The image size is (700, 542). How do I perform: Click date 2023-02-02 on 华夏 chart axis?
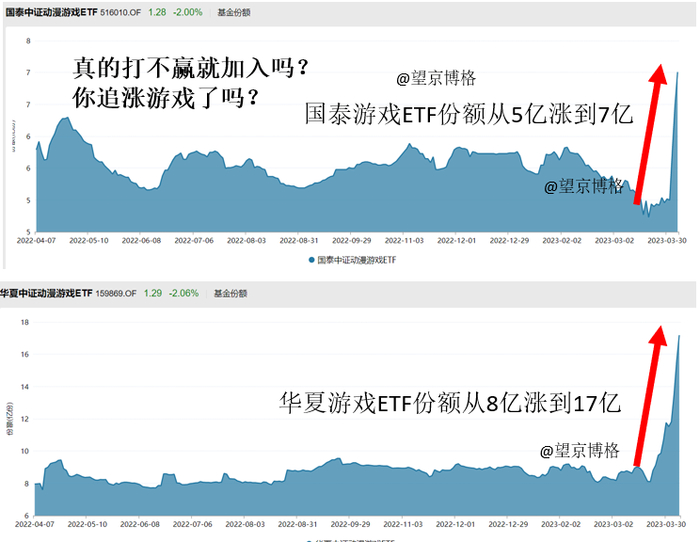tap(561, 524)
